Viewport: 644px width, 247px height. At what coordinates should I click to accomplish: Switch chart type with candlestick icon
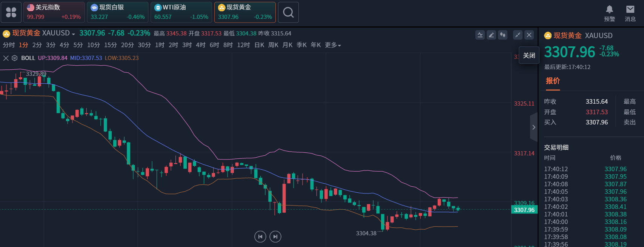(503, 35)
